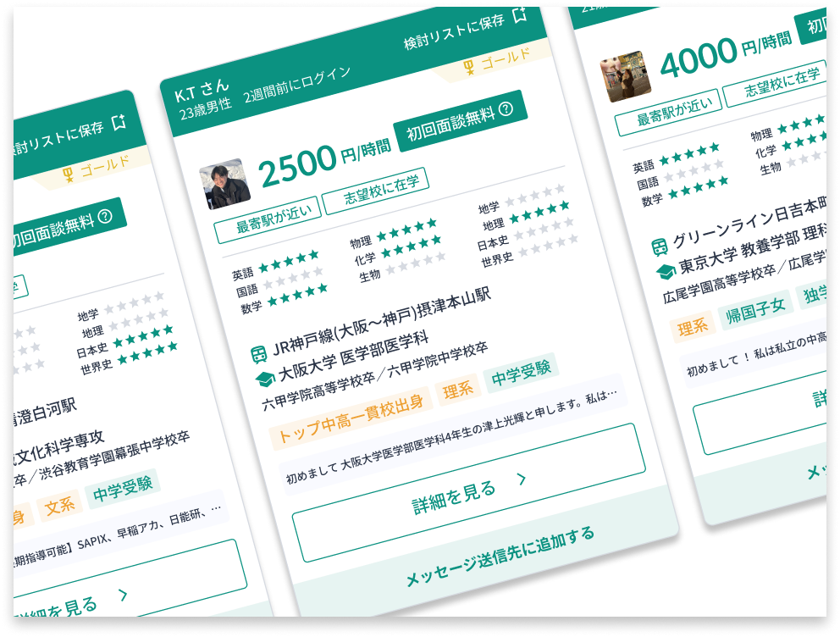Click the bookmark icon next to 検討リストに保存 on K.T's card
The image size is (840, 637).
click(520, 16)
